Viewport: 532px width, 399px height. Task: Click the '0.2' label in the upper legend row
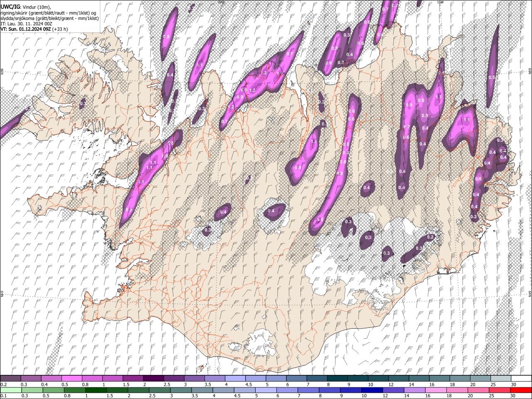pyautogui.click(x=3, y=384)
